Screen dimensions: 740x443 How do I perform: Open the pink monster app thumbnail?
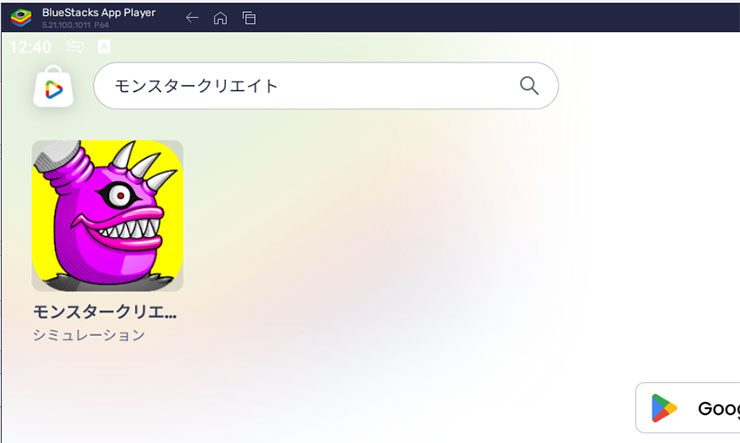coord(108,216)
